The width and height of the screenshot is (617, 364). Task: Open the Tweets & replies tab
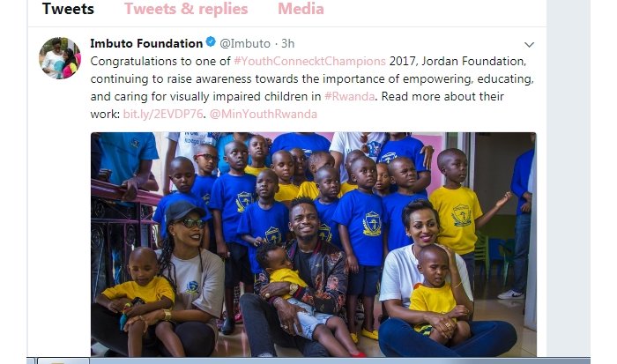(186, 9)
